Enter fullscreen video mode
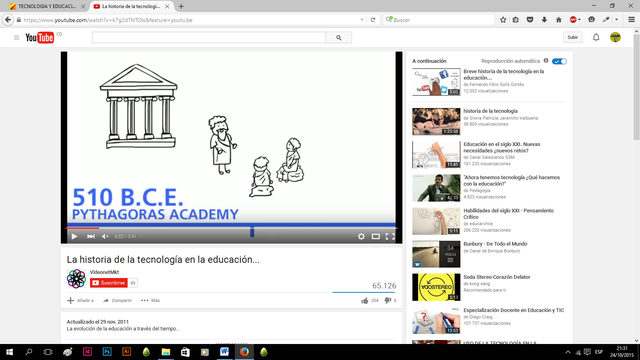The height and width of the screenshot is (360, 640). pos(390,236)
